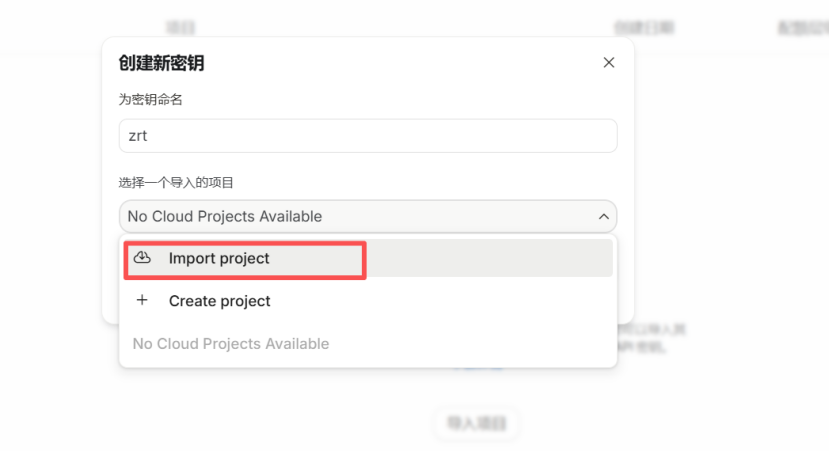Screen dimensions: 830x452
Task: Collapse the project list using the chevron arrow
Action: pyautogui.click(x=603, y=216)
